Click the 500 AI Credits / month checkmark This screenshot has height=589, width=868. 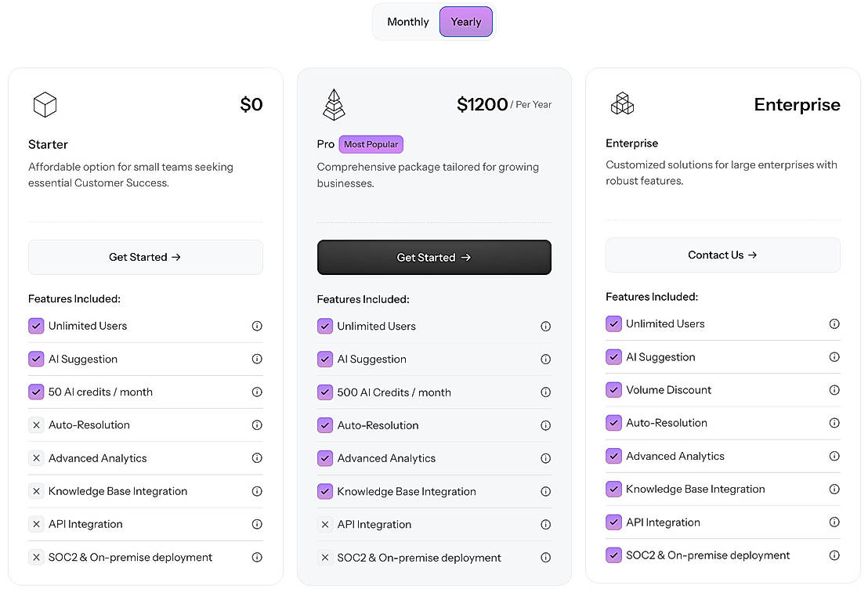click(325, 392)
